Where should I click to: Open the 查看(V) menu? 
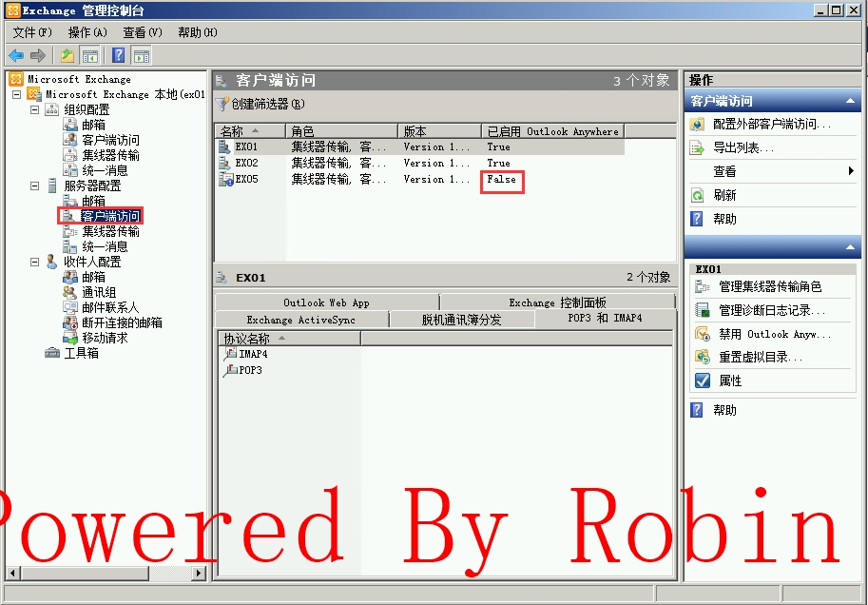(x=143, y=32)
